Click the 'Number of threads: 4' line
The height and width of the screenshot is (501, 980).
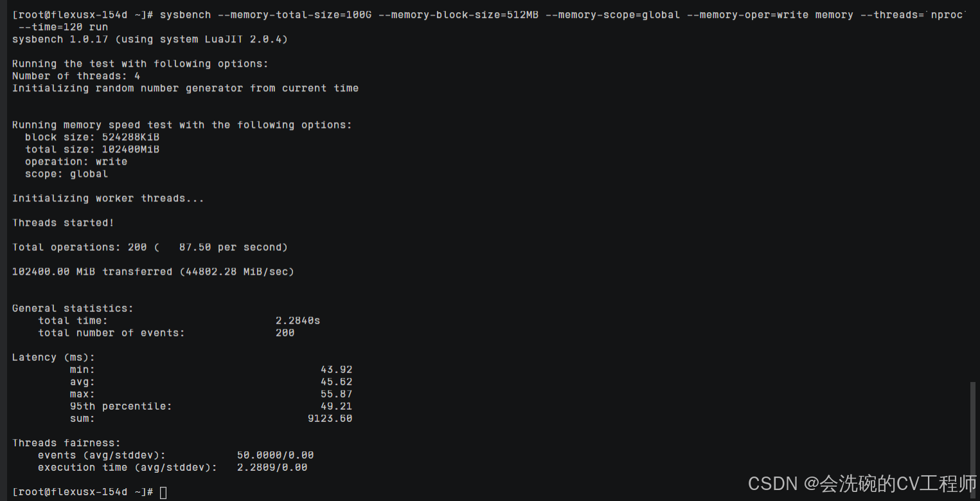tap(76, 76)
